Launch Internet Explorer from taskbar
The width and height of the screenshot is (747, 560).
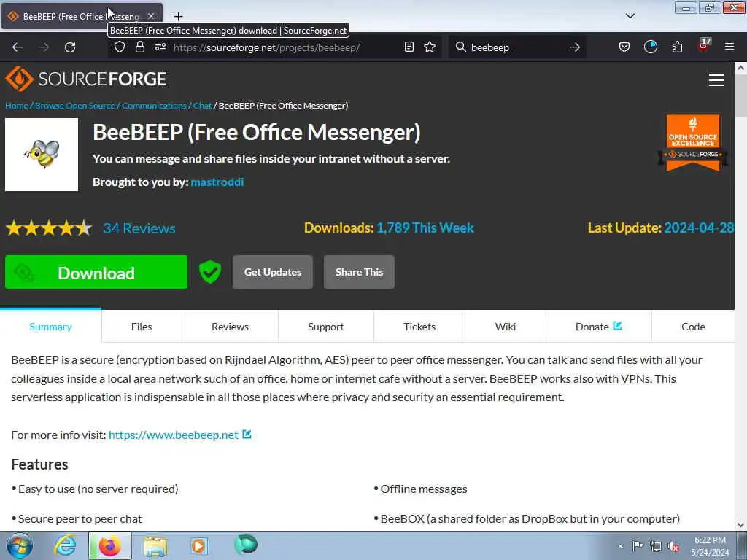coord(65,545)
